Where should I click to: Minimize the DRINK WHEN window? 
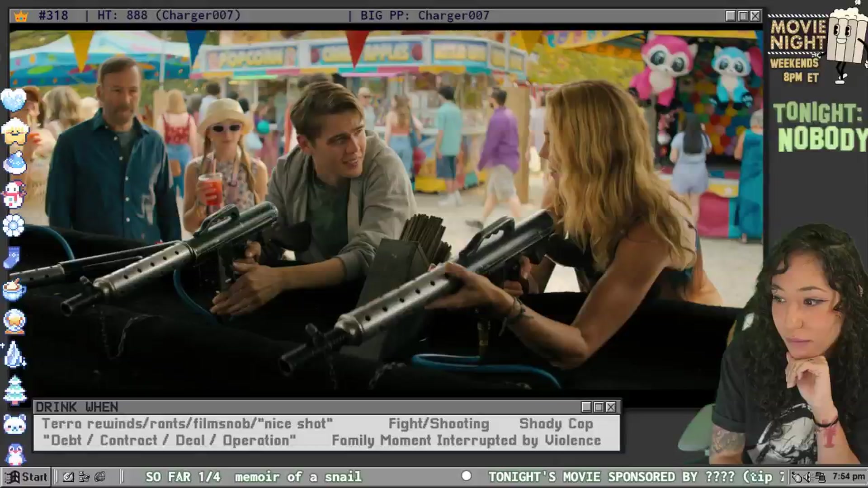(586, 407)
